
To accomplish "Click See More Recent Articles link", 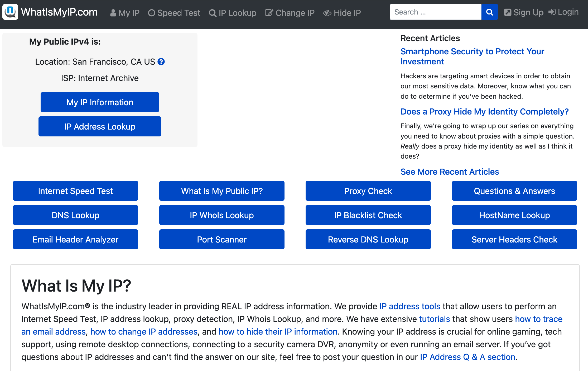I will [450, 172].
